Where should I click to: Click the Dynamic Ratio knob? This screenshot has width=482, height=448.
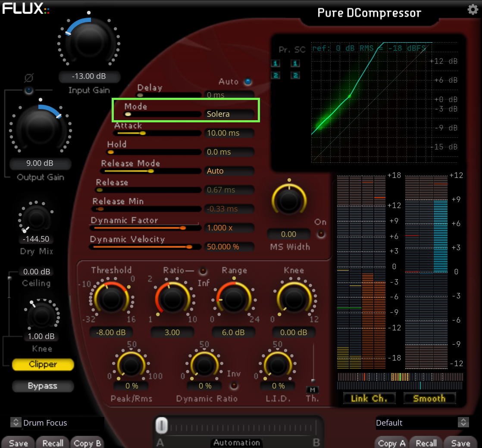(204, 365)
